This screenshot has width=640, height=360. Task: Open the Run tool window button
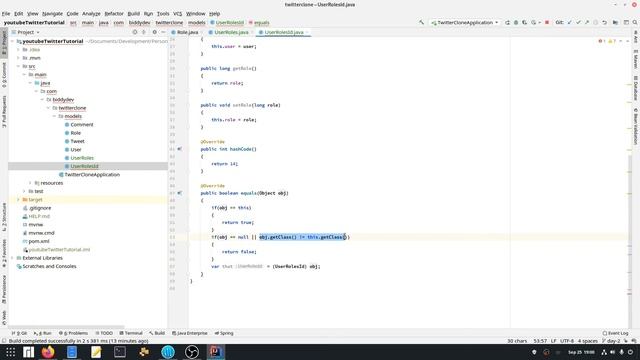pyautogui.click(x=43, y=333)
